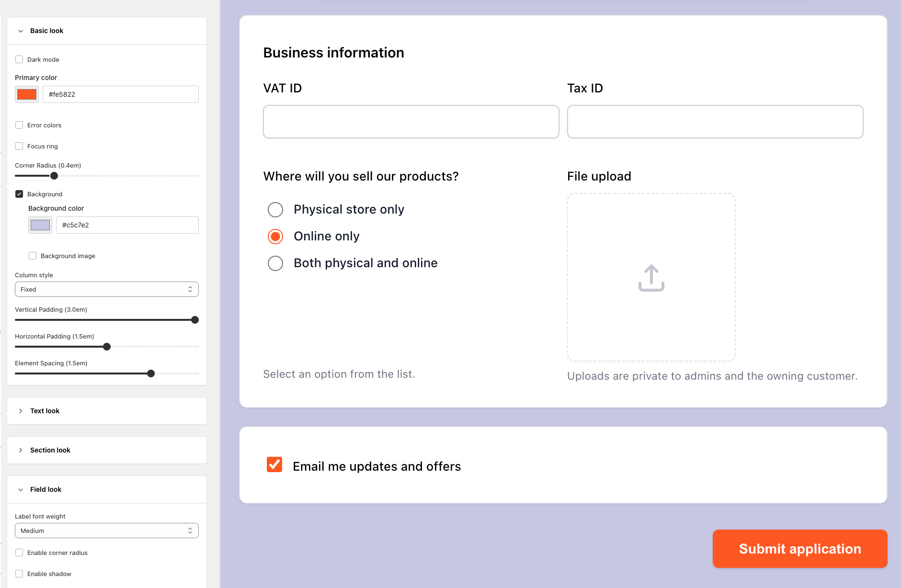The height and width of the screenshot is (588, 901).
Task: Uncheck Email me updates and offers
Action: coord(274,464)
